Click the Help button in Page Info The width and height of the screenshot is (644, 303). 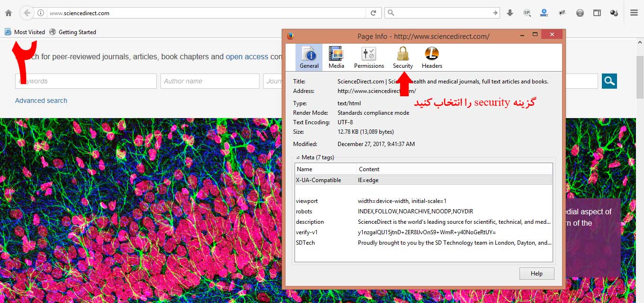tap(537, 274)
